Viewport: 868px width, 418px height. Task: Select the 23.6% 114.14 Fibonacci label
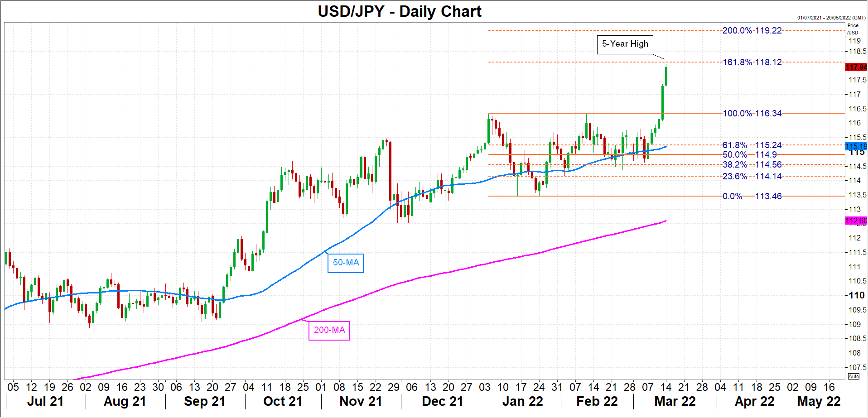click(x=752, y=176)
